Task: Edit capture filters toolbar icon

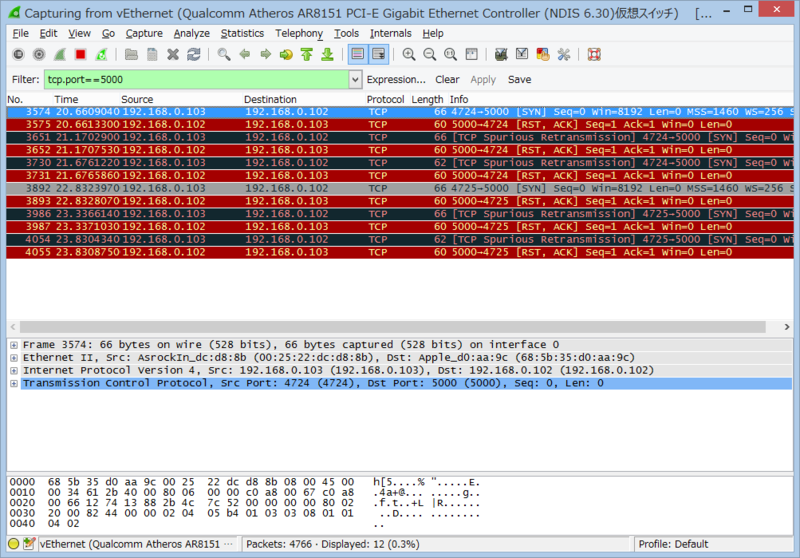Action: (x=501, y=54)
